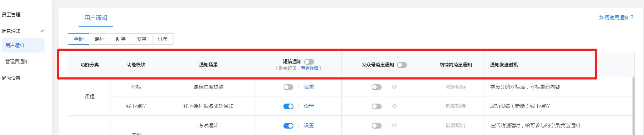Enable 公众号 switch for 课程进度提醒 row
This screenshot has height=135, width=644.
coord(377,87)
